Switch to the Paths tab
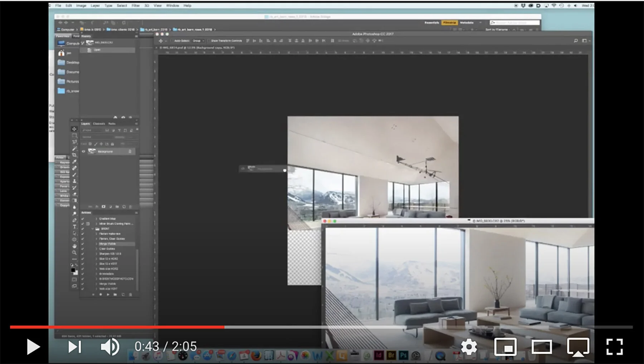Screen dimensions: 644x364 coord(112,124)
